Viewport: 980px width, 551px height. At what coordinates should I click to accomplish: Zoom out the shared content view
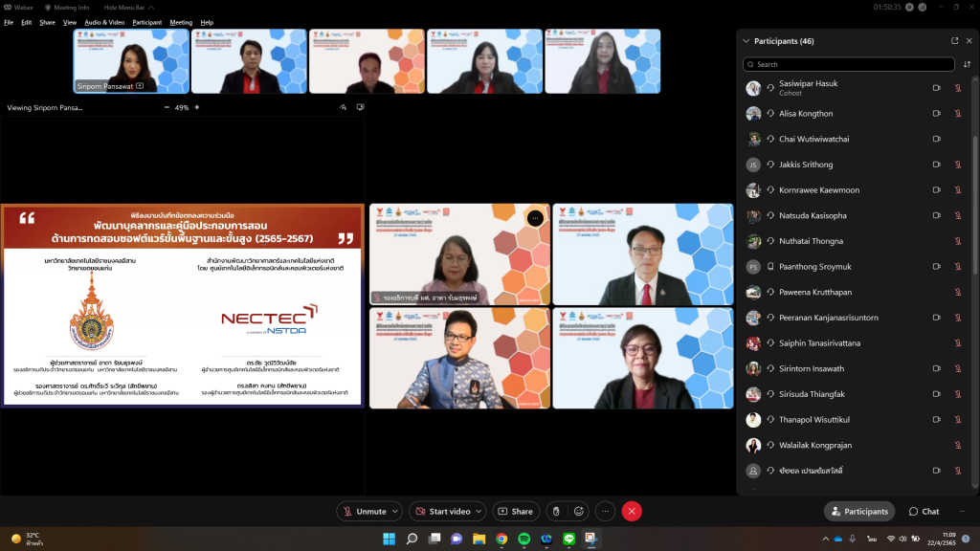pos(167,108)
